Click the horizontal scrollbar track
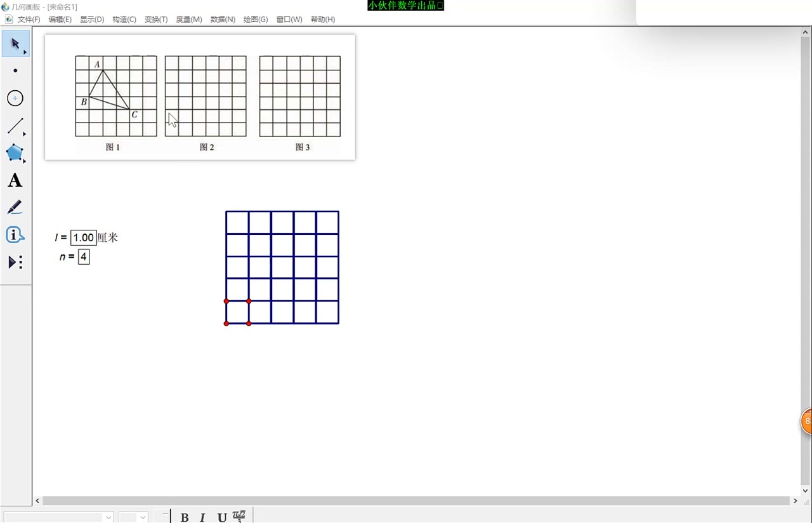The width and height of the screenshot is (812, 523). coord(416,501)
